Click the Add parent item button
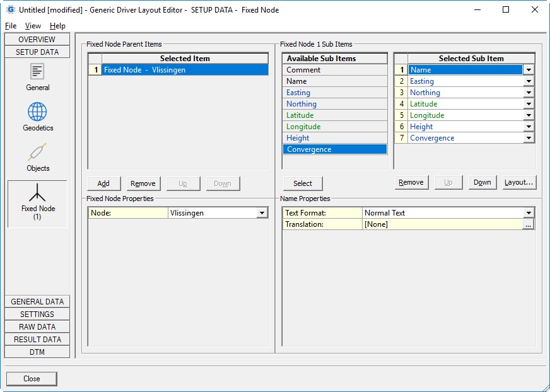 click(103, 183)
